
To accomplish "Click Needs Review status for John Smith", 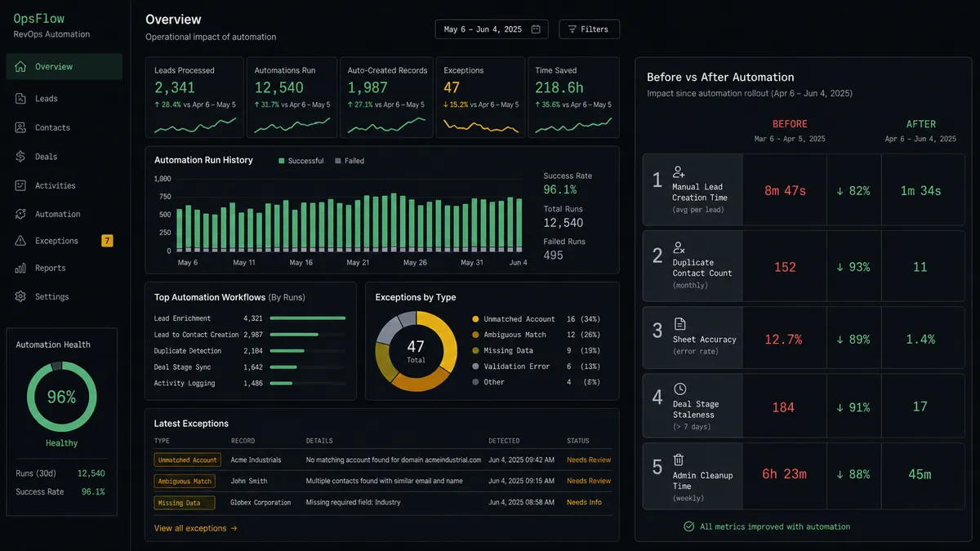I will pos(589,481).
